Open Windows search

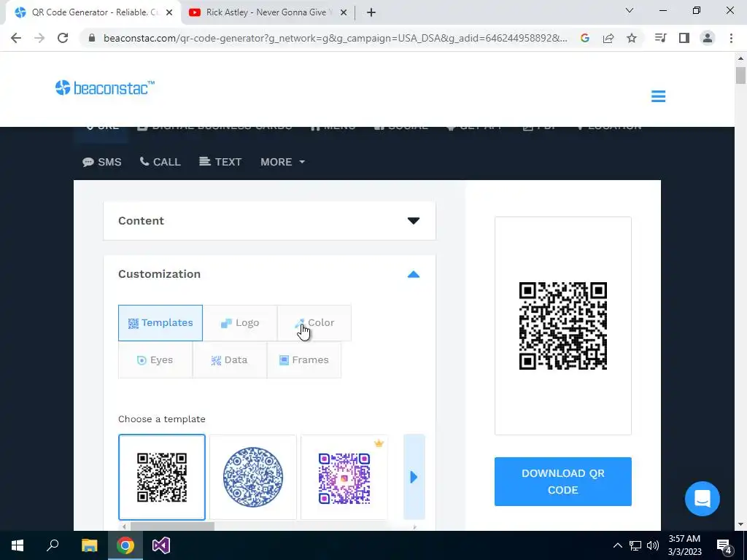tap(53, 545)
